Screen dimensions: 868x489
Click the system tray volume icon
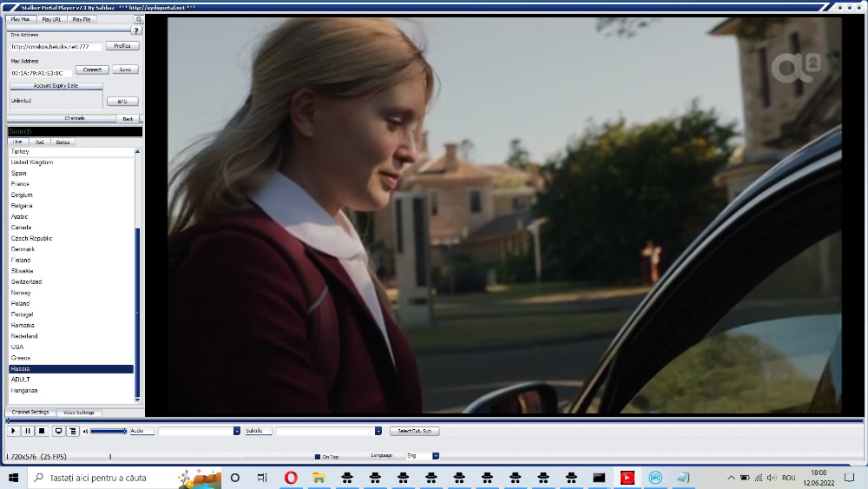tap(773, 478)
